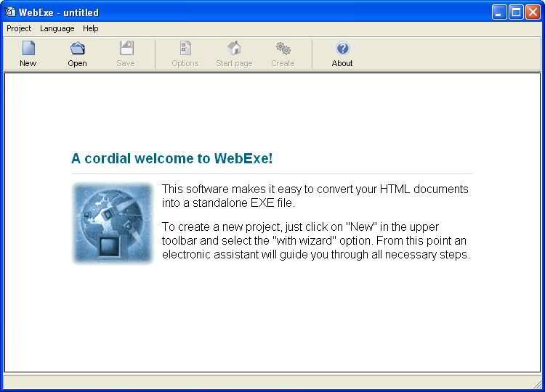Maximize the WebExe window

pos(516,12)
